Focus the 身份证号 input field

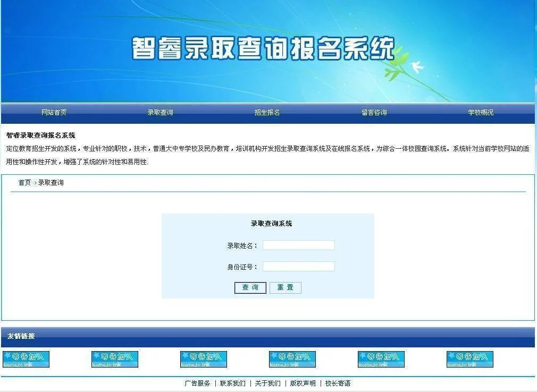click(x=298, y=267)
